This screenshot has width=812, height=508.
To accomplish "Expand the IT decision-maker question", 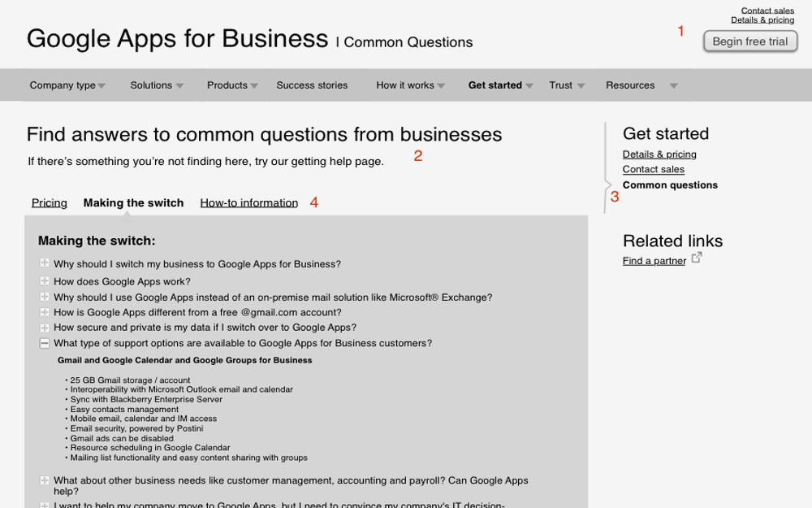I will (x=44, y=504).
